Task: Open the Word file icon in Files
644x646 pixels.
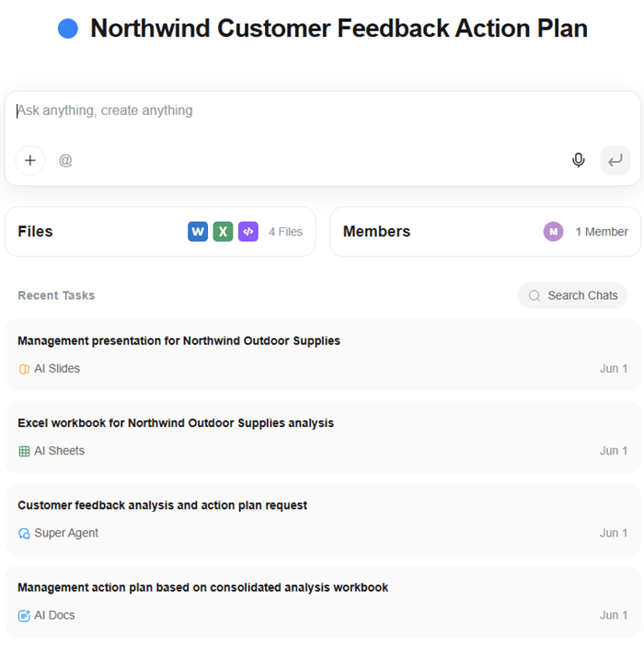Action: [198, 232]
